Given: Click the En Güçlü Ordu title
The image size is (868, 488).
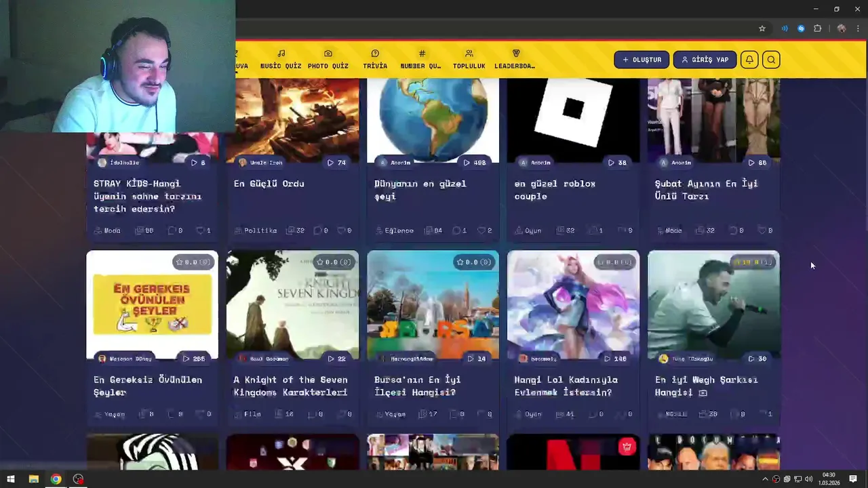Looking at the screenshot, I should point(269,184).
